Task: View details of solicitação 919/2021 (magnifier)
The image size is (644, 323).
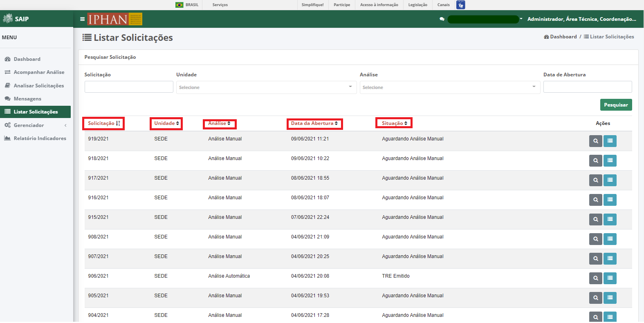Action: point(596,141)
